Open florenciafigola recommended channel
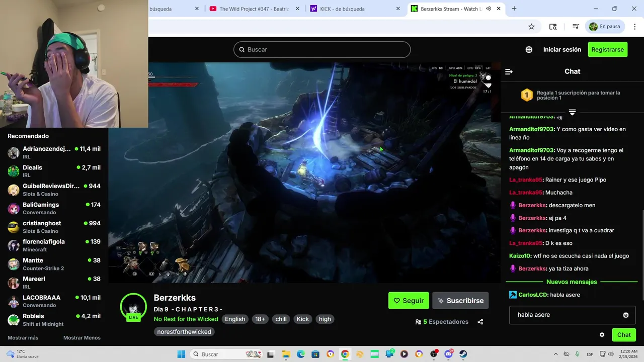The height and width of the screenshot is (362, 644). (x=54, y=245)
